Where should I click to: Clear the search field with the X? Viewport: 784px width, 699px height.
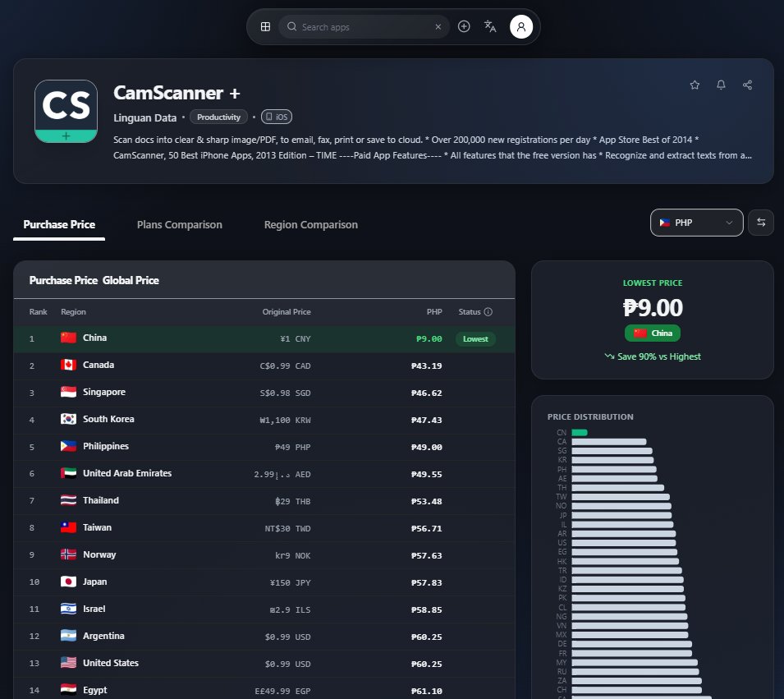[438, 26]
